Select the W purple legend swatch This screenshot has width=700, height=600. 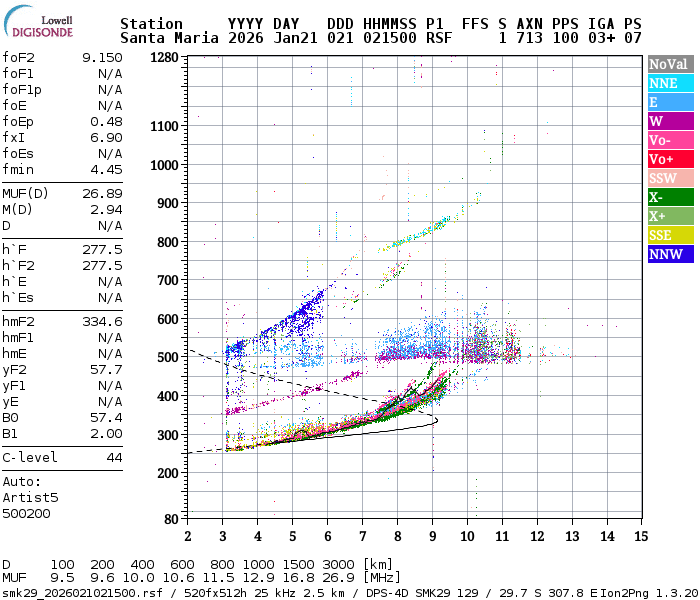(x=671, y=121)
